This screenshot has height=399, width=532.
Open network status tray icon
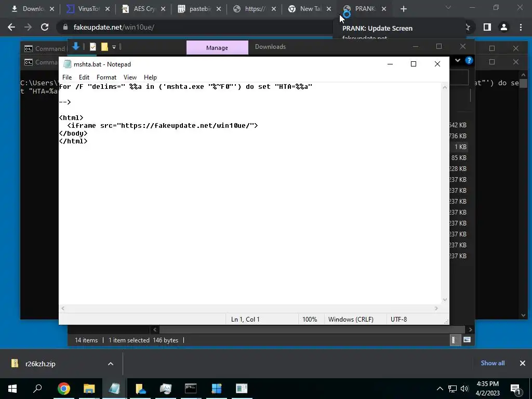[x=453, y=389]
